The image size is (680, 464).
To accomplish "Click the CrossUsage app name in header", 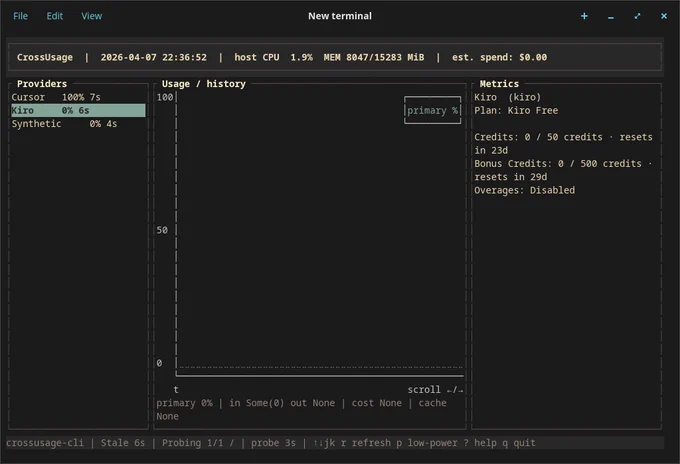I will 45,57.
